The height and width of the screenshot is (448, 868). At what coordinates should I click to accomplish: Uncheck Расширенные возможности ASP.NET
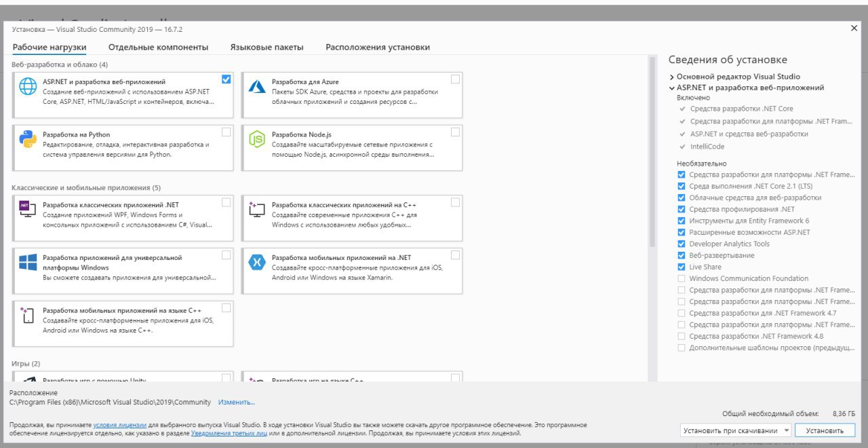pos(682,232)
